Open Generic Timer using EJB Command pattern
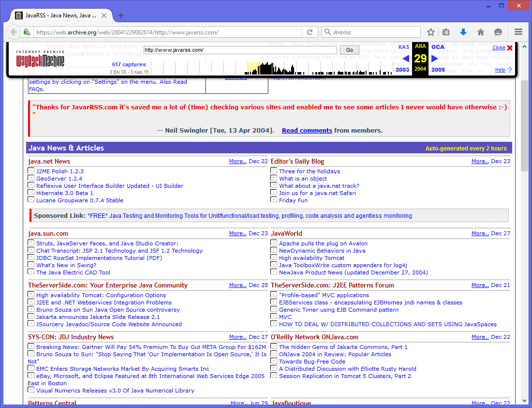The width and height of the screenshot is (532, 408). [339, 310]
